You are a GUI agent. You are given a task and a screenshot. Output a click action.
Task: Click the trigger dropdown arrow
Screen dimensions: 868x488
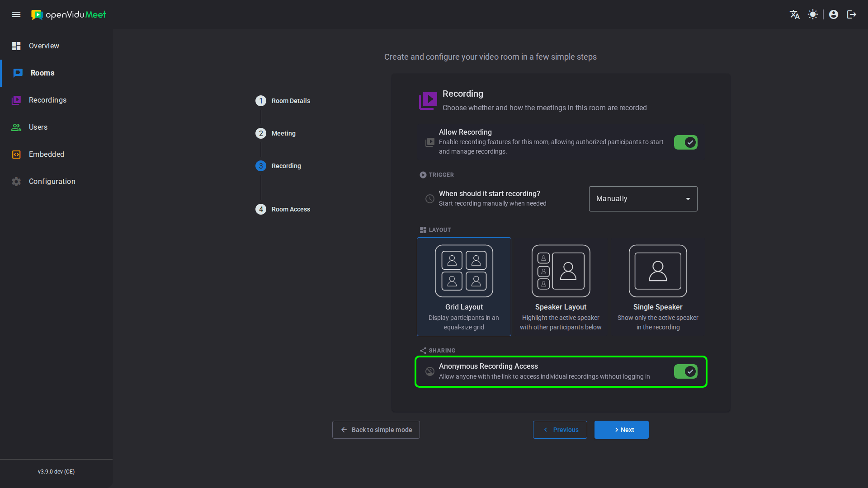pos(688,199)
